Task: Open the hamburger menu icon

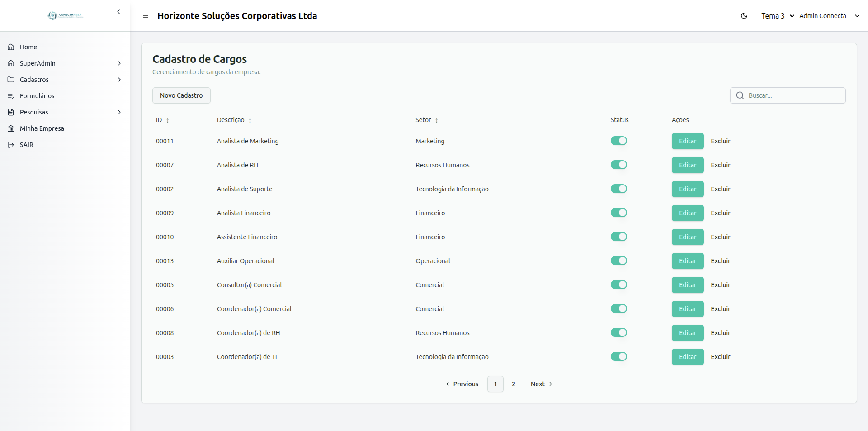Action: tap(146, 16)
